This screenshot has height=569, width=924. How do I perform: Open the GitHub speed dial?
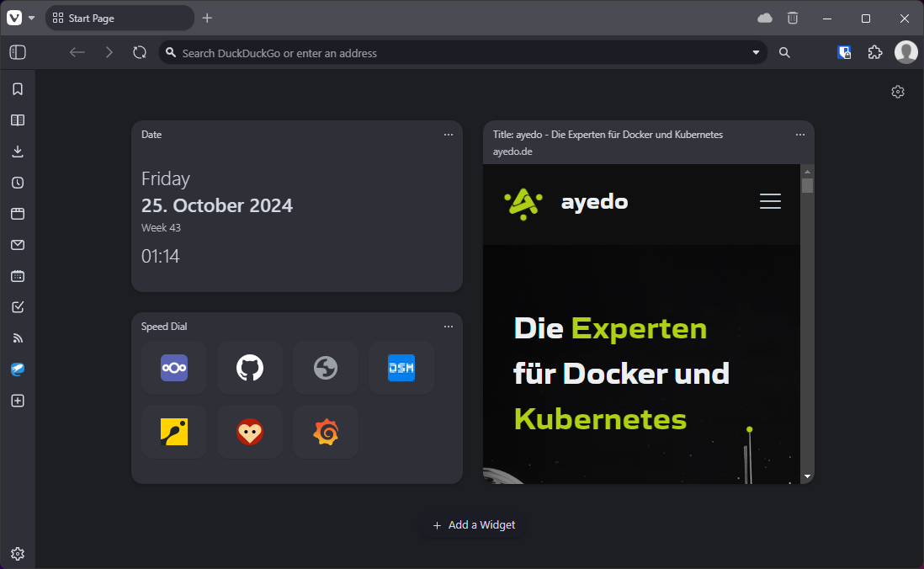point(250,368)
